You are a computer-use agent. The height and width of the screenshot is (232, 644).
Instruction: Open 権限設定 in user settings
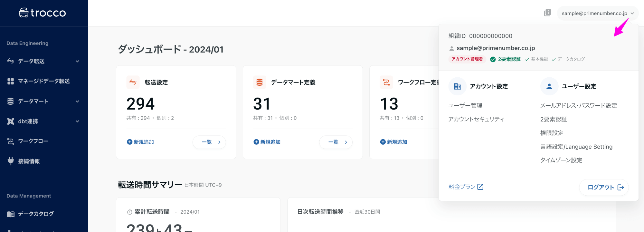(x=552, y=133)
